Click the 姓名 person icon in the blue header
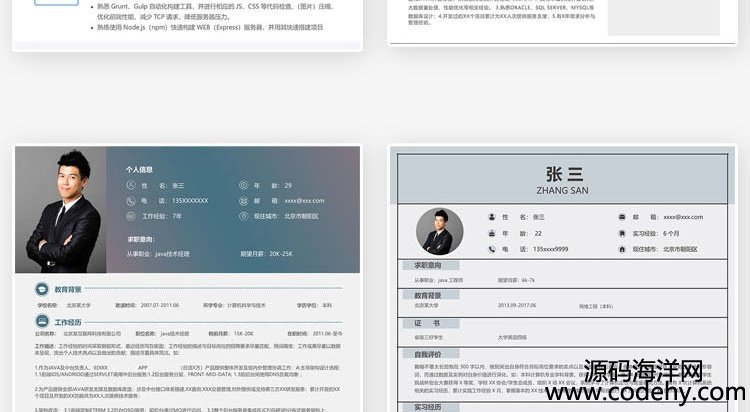The image size is (750, 412). click(131, 185)
